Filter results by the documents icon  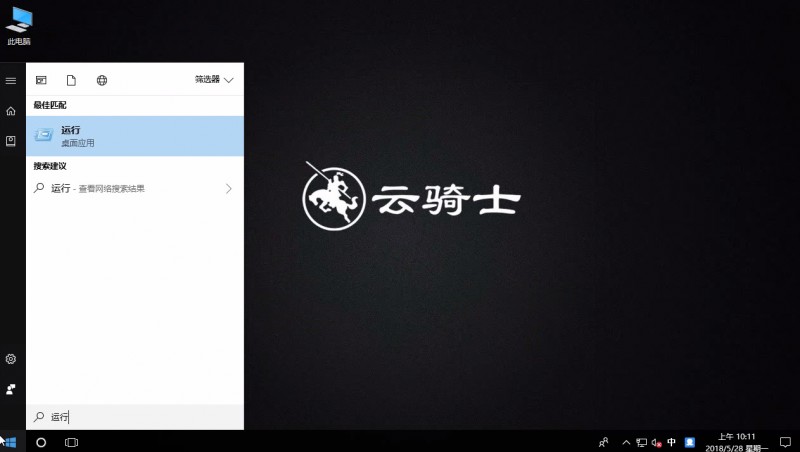[71, 80]
